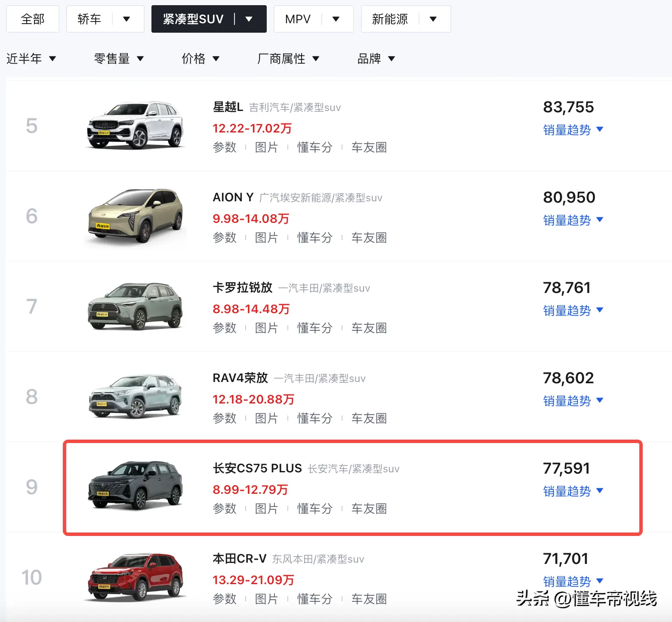Image resolution: width=672 pixels, height=622 pixels.
Task: View 懂车分 for AION Y
Action: pos(315,237)
